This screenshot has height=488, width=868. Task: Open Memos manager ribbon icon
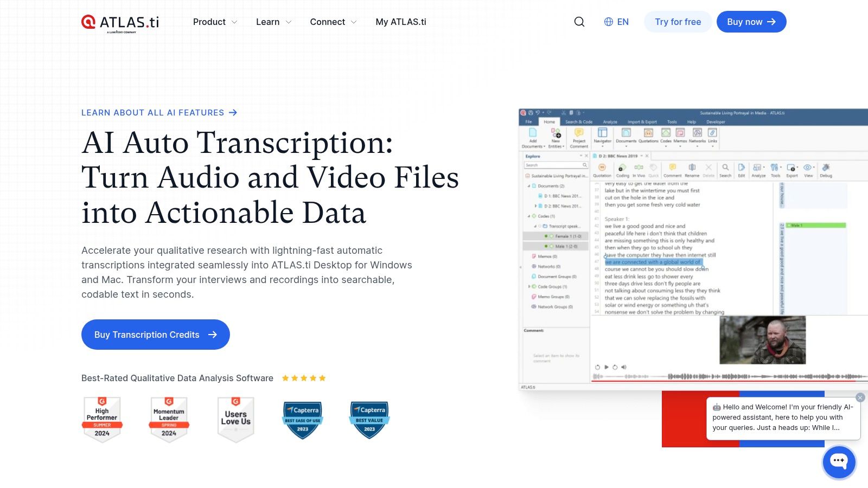click(x=680, y=137)
